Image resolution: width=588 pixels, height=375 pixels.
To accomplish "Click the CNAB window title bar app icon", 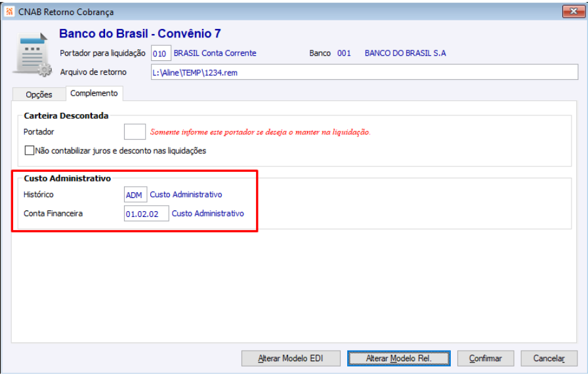I will [x=9, y=12].
